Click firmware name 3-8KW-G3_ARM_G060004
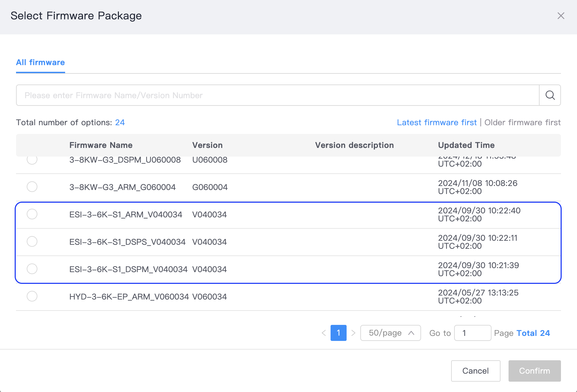The image size is (577, 392). coord(123,187)
